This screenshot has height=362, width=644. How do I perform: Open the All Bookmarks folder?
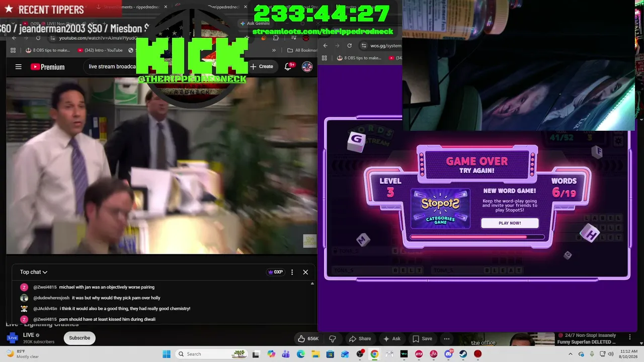click(302, 50)
